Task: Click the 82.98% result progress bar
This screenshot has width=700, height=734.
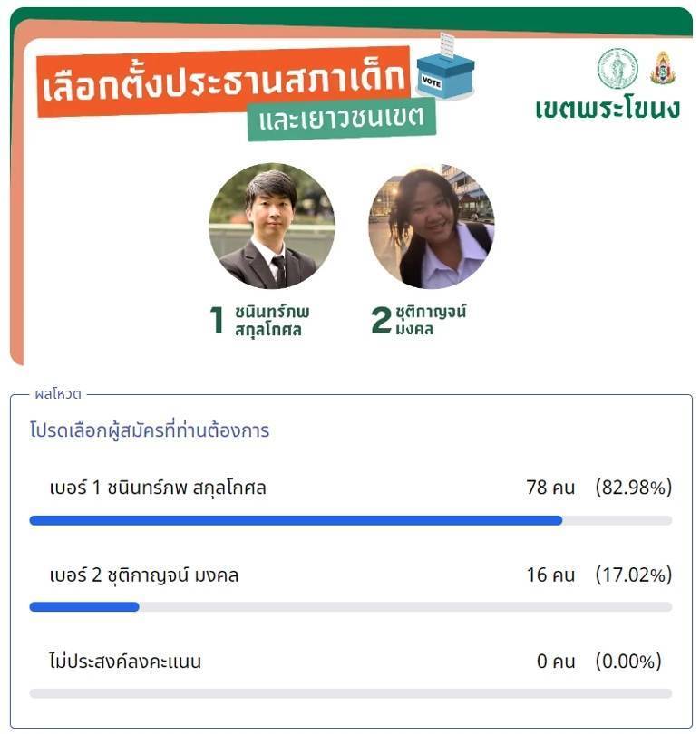Action: pyautogui.click(x=351, y=520)
